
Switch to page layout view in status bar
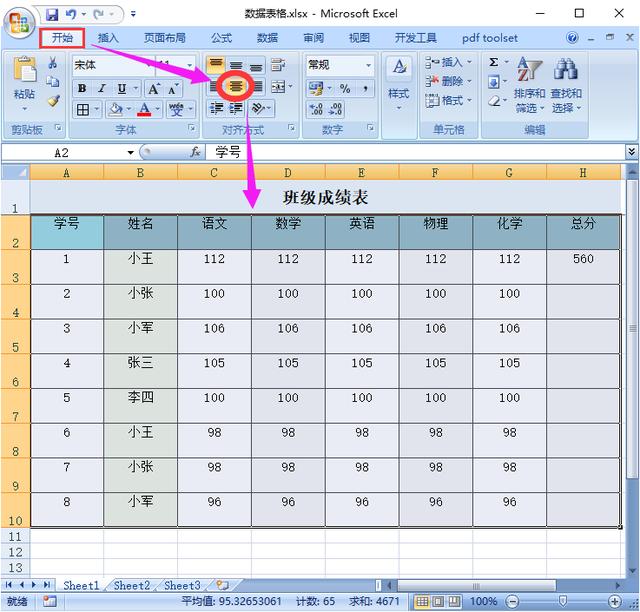[x=438, y=601]
